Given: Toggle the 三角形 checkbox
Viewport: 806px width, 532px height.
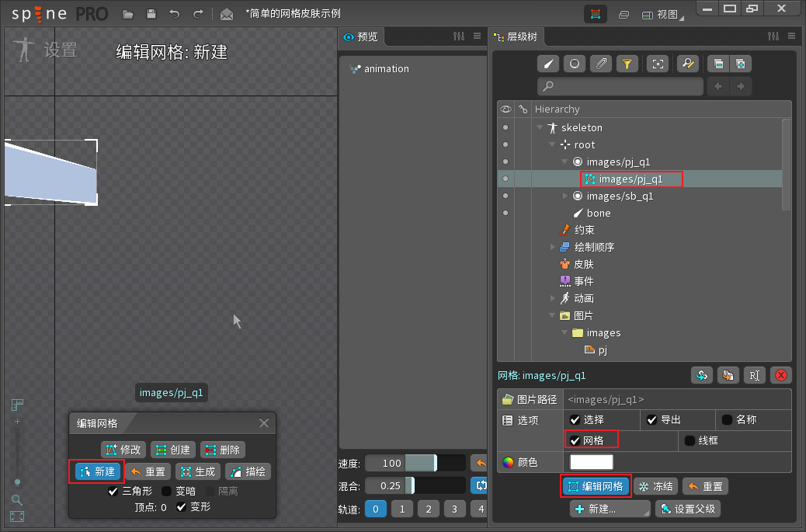Looking at the screenshot, I should coord(113,491).
